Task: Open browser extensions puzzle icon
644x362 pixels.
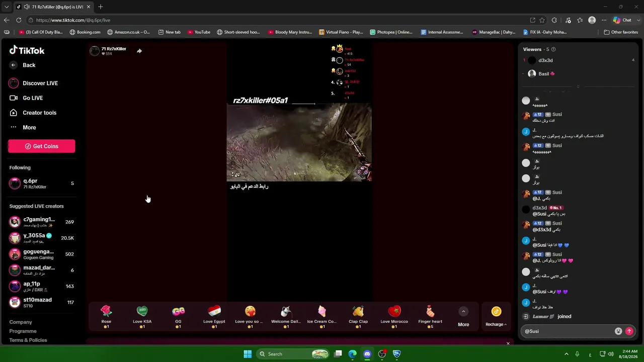Action: (x=554, y=20)
